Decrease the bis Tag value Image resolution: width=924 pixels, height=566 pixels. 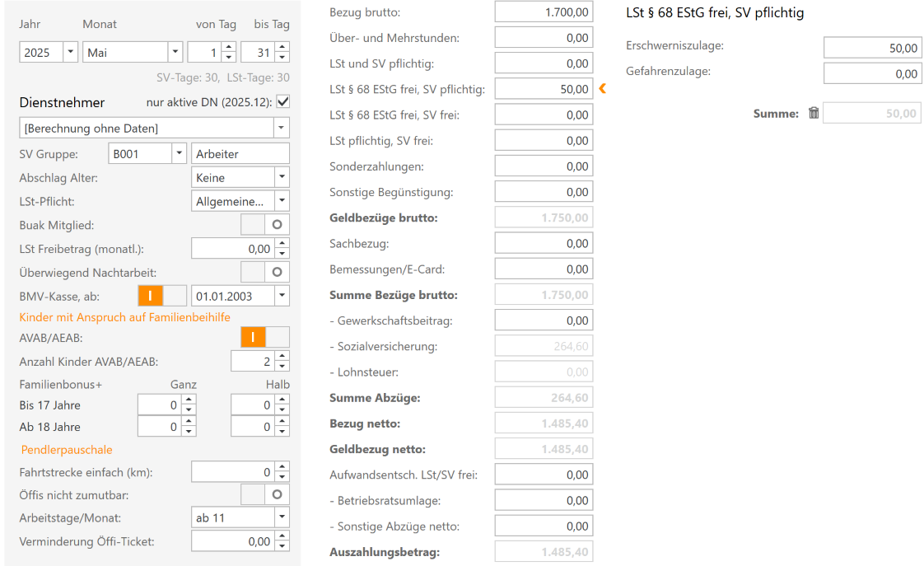[282, 57]
